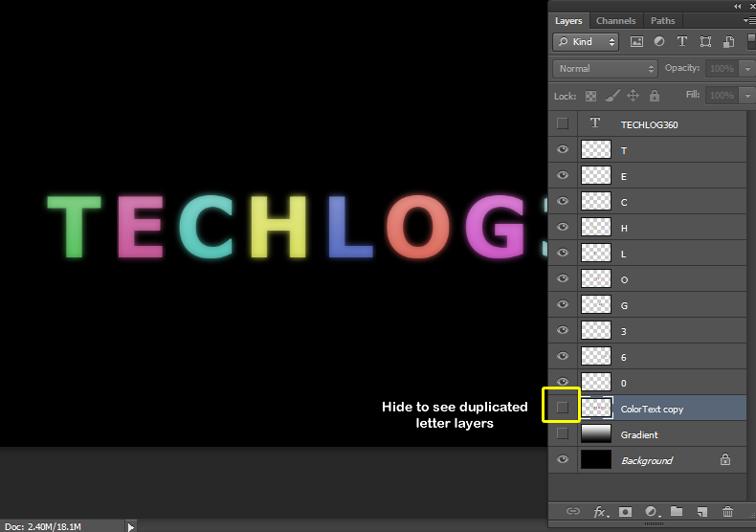Delete layer with trash icon
This screenshot has width=756, height=532.
(727, 511)
